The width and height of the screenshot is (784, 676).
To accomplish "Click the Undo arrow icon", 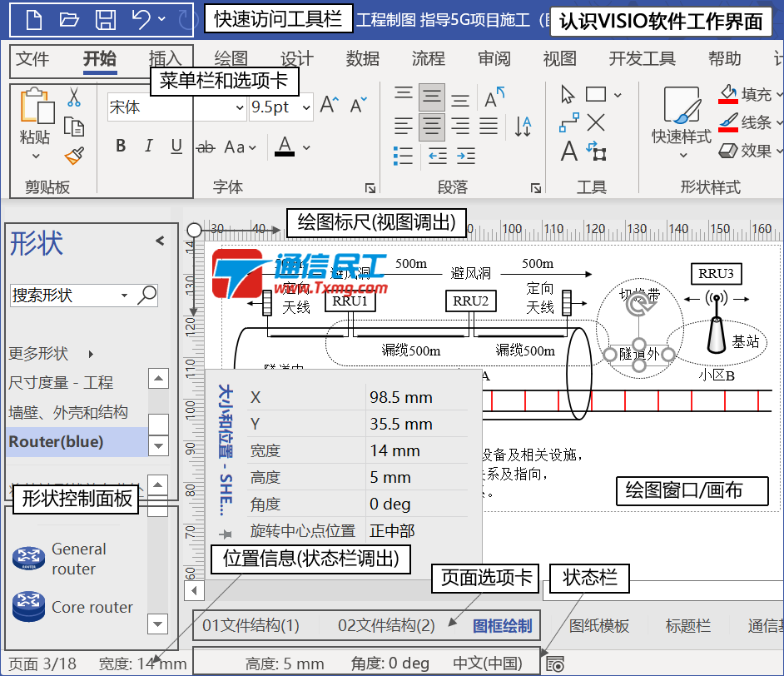I will tap(141, 19).
